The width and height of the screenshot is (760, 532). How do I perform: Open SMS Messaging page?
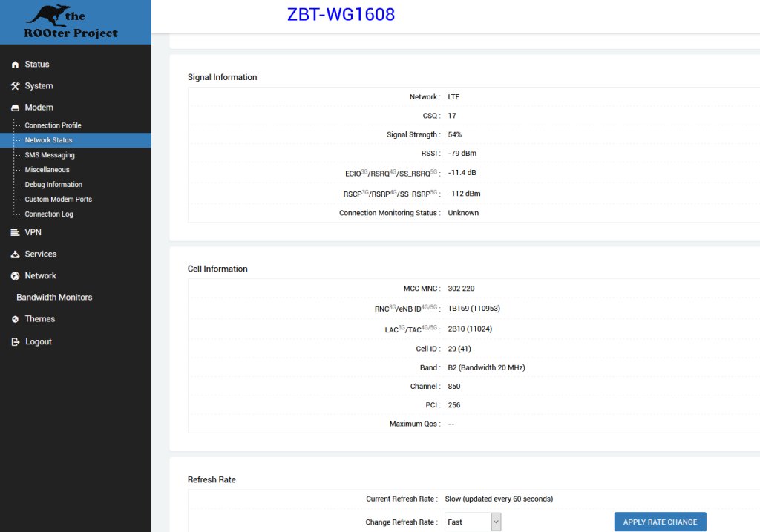point(50,155)
